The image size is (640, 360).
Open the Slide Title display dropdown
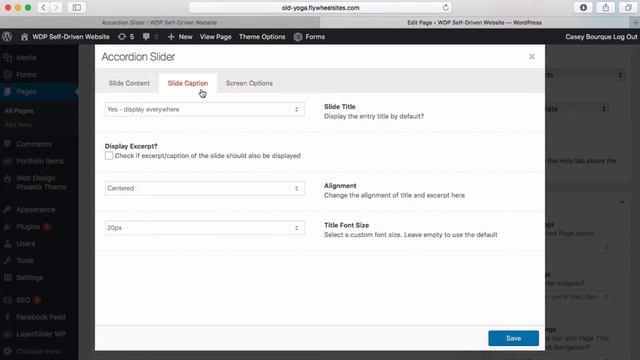pyautogui.click(x=204, y=109)
